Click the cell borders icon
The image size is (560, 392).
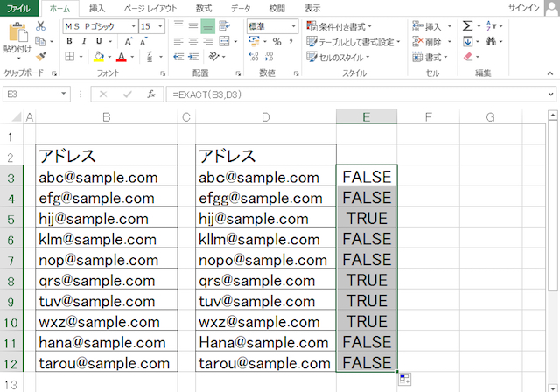(x=70, y=56)
